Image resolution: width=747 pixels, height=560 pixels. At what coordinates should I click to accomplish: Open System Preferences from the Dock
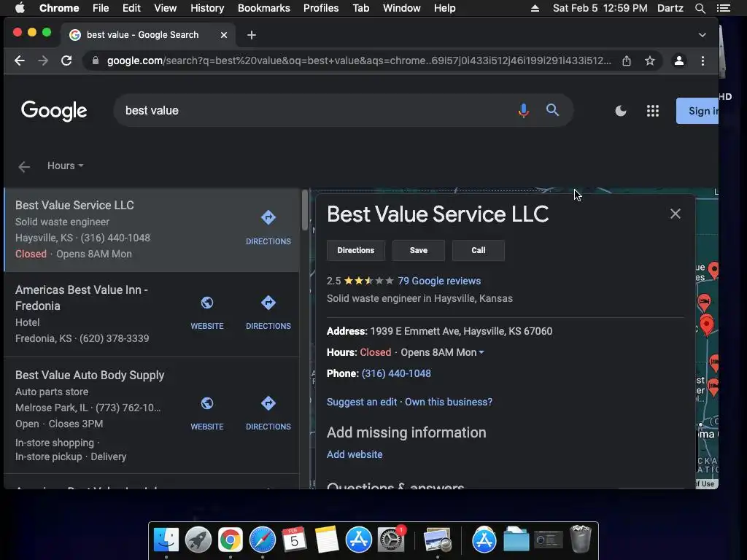tap(391, 540)
